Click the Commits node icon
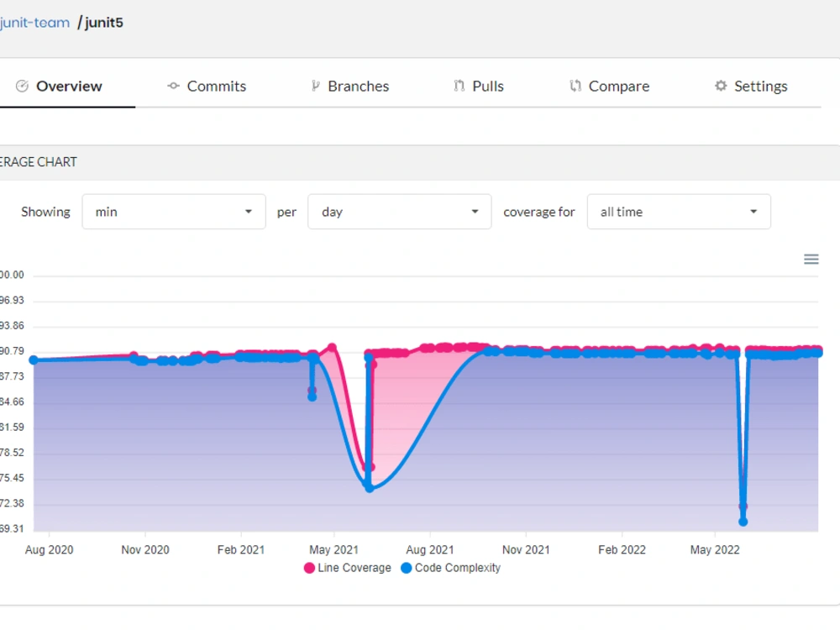The height and width of the screenshot is (630, 840). click(x=173, y=86)
